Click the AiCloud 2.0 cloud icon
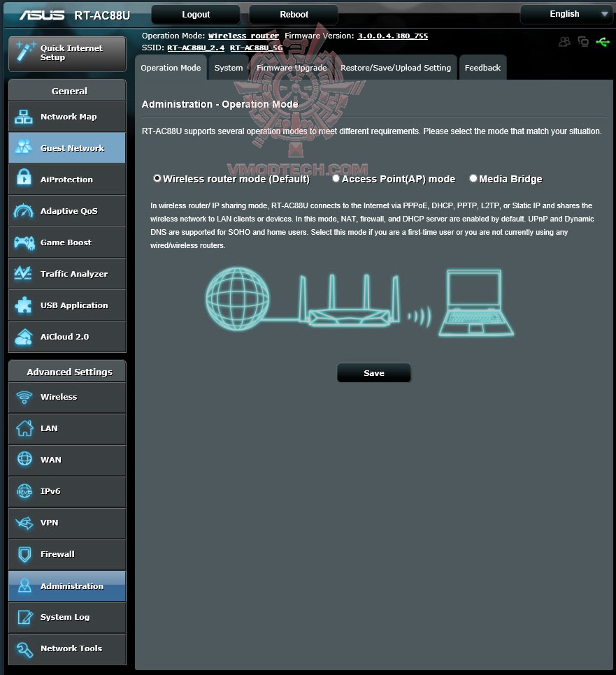This screenshot has width=616, height=675. pyautogui.click(x=23, y=337)
